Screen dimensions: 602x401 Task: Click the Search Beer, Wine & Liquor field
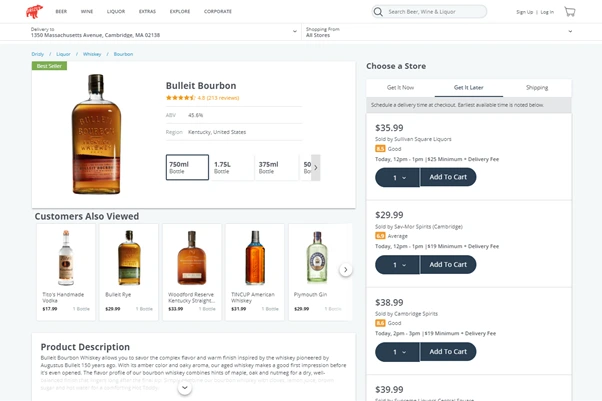click(429, 12)
